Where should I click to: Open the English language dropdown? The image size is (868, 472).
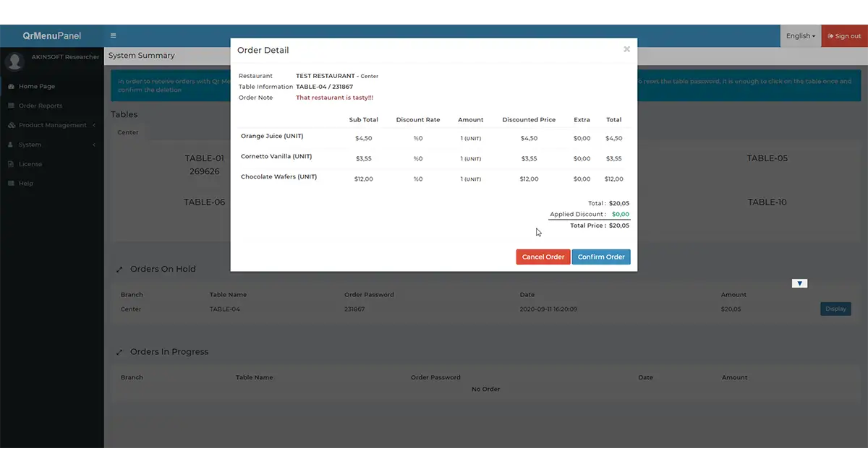click(801, 36)
